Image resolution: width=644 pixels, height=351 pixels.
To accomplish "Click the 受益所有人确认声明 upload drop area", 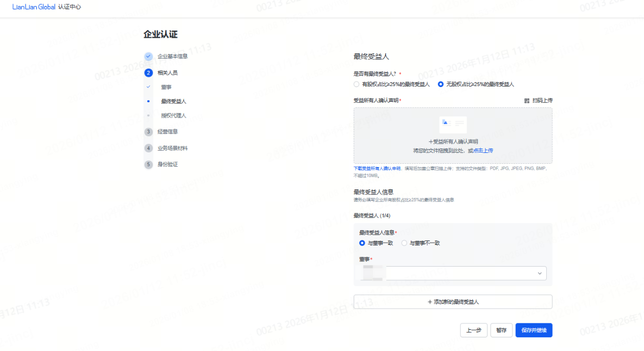I will click(x=453, y=136).
